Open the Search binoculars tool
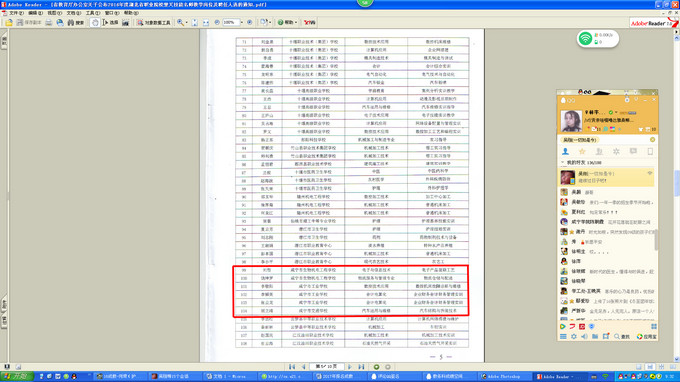Screen dimensions: 680x382 point(75,23)
